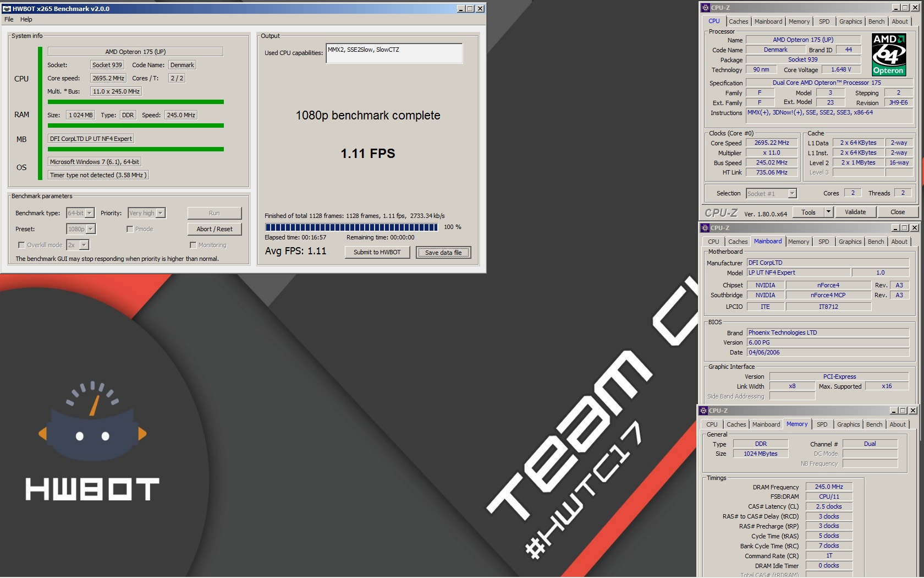Click the Core Speed 2695.22 MHz value in CPU-Z
Viewport: 924px width, 578px height.
point(772,143)
